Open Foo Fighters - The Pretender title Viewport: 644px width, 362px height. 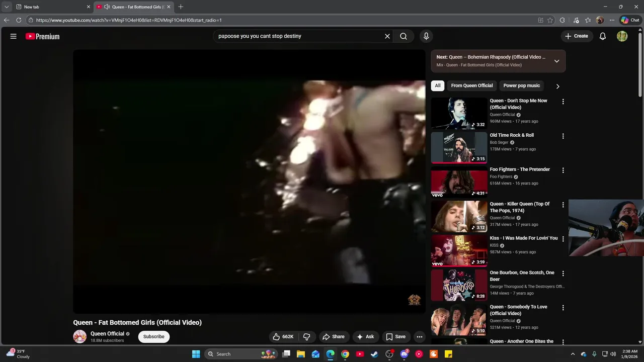520,169
